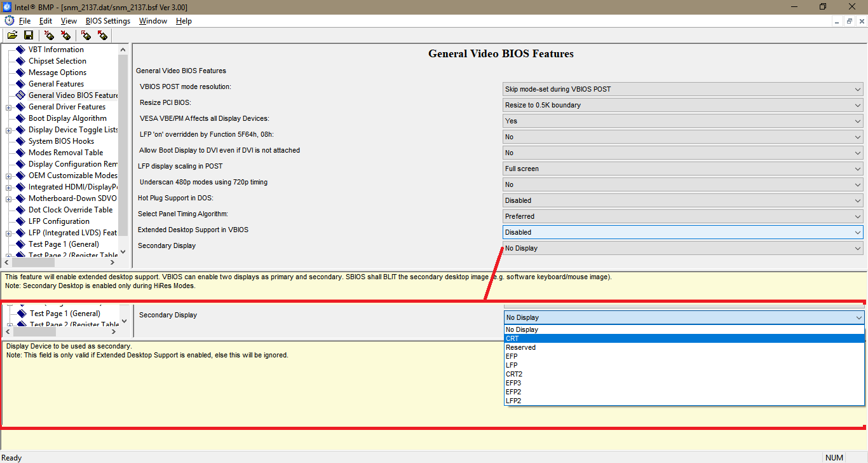Expand the LFP (Integrated LVDS) Features node

click(9, 233)
